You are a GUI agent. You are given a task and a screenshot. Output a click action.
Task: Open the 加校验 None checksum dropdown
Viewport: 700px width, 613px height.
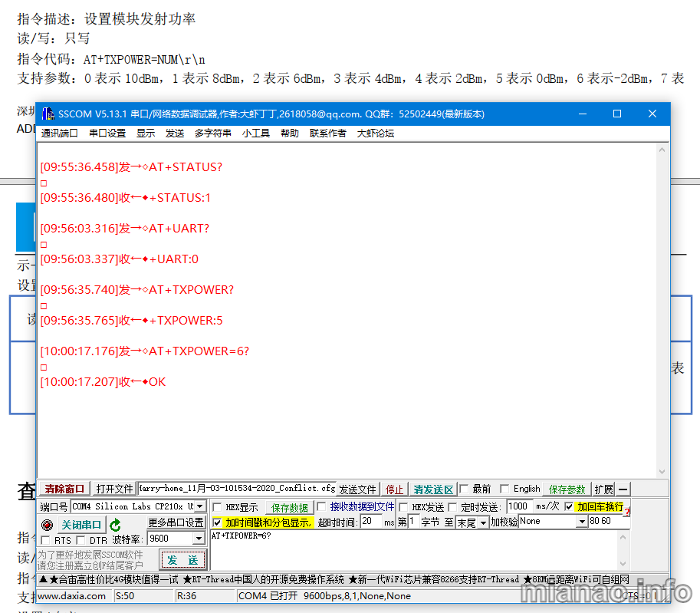tap(582, 522)
